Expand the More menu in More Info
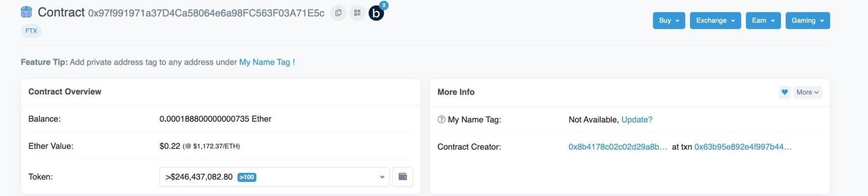The image size is (868, 196). 807,92
